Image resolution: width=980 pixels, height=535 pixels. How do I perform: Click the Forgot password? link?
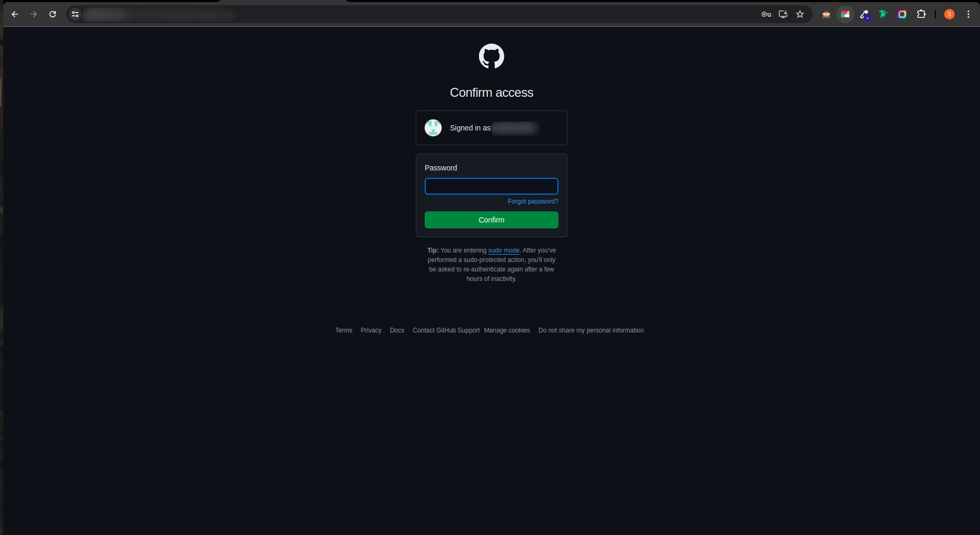(x=533, y=201)
